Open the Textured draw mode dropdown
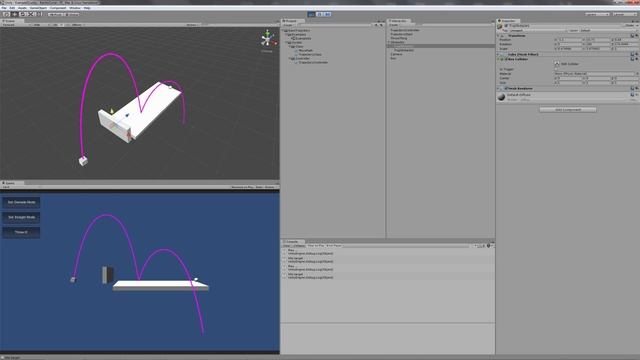This screenshot has width=640, height=360. pyautogui.click(x=16, y=25)
